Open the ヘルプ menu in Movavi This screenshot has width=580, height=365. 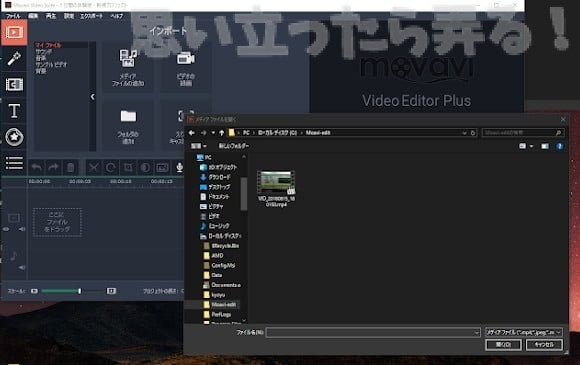[117, 16]
